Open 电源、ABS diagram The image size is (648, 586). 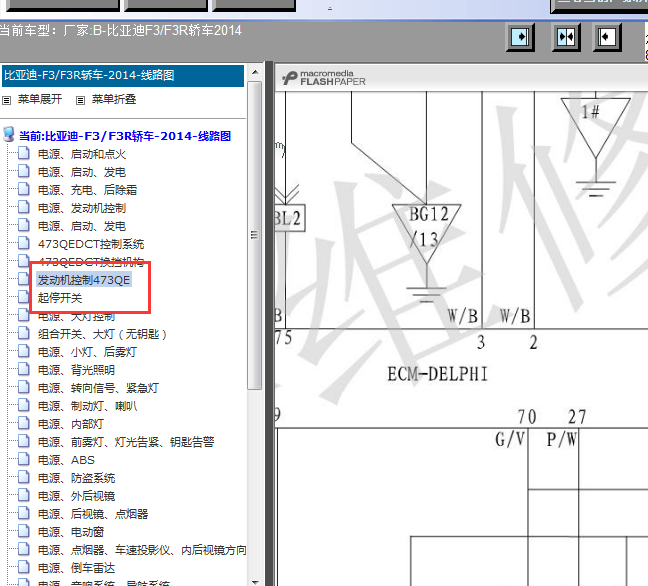tap(66, 460)
